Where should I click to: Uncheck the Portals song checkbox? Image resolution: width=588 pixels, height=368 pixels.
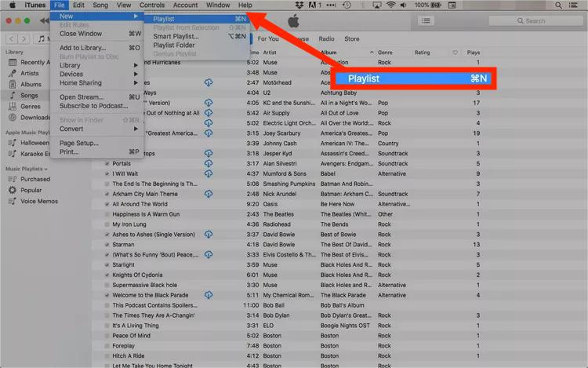click(x=107, y=163)
